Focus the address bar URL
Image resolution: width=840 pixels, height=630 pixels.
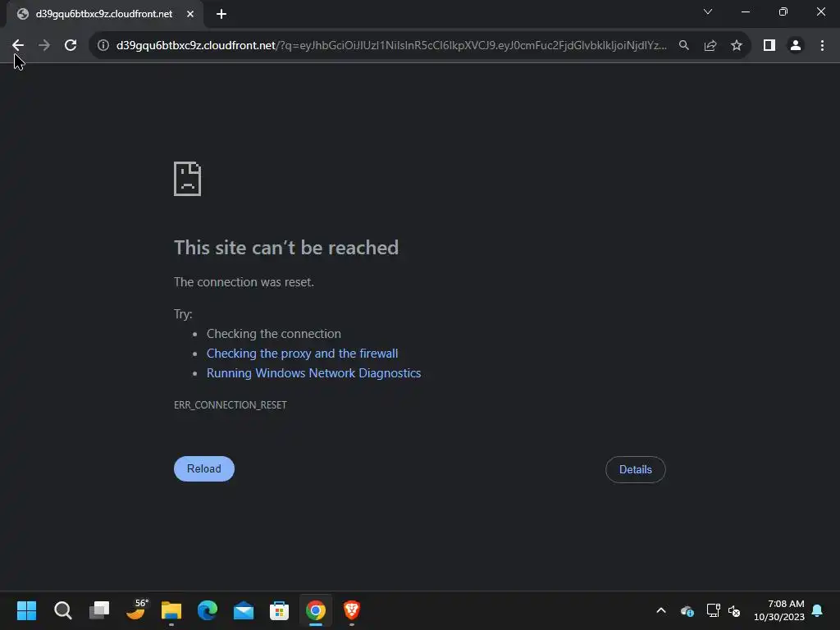(391, 46)
